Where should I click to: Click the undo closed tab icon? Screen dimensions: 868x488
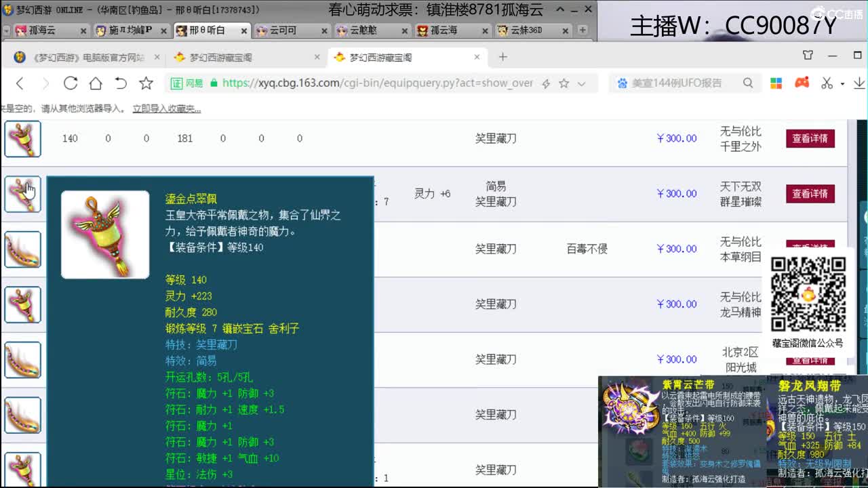(x=121, y=83)
